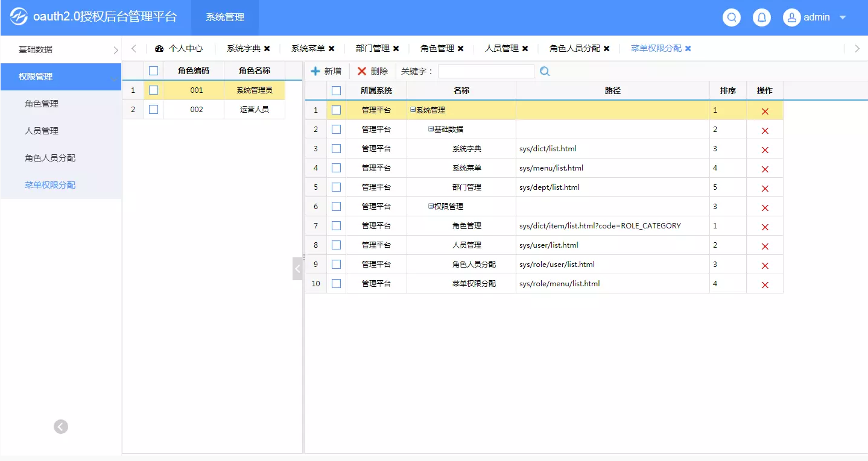Switch to the 个人中心 tab

click(x=179, y=49)
